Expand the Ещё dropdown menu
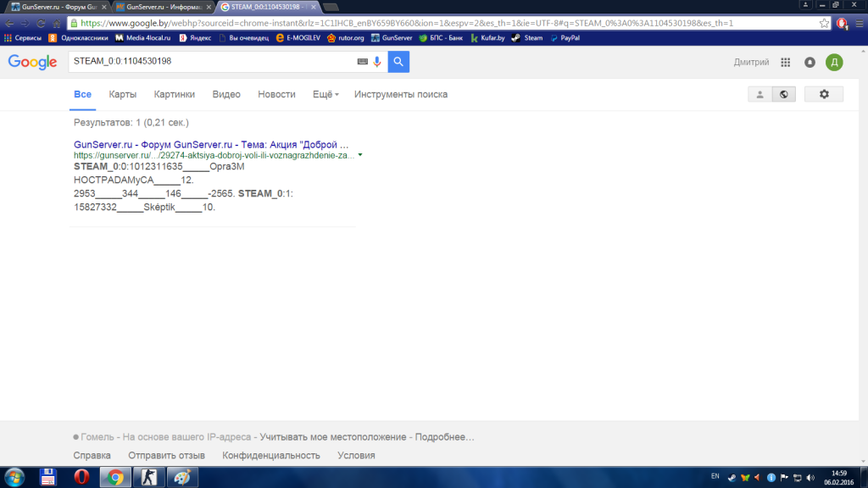 tap(325, 94)
